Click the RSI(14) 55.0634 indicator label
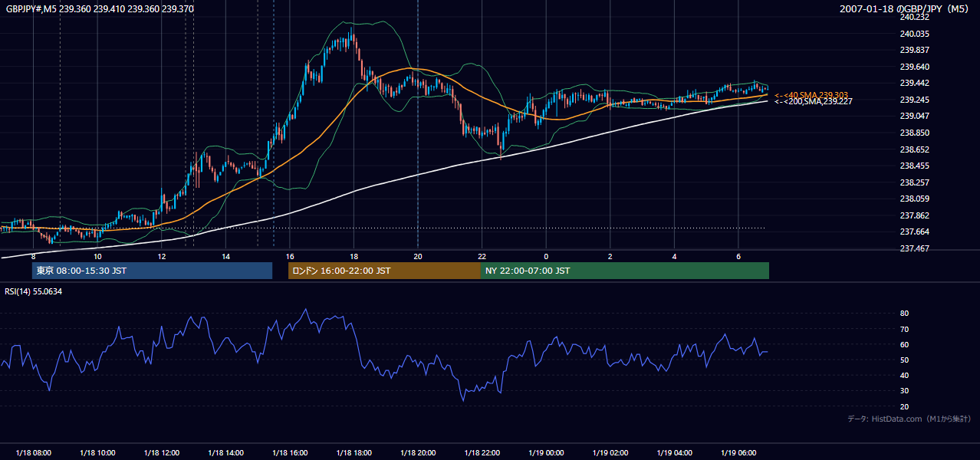The height and width of the screenshot is (460, 980). click(x=34, y=291)
